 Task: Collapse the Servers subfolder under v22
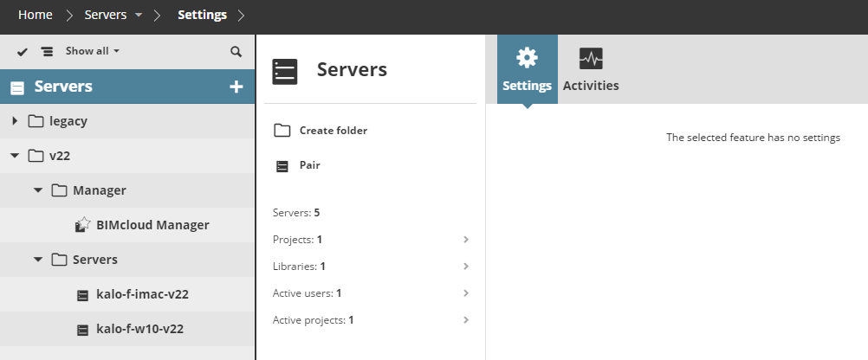click(38, 260)
